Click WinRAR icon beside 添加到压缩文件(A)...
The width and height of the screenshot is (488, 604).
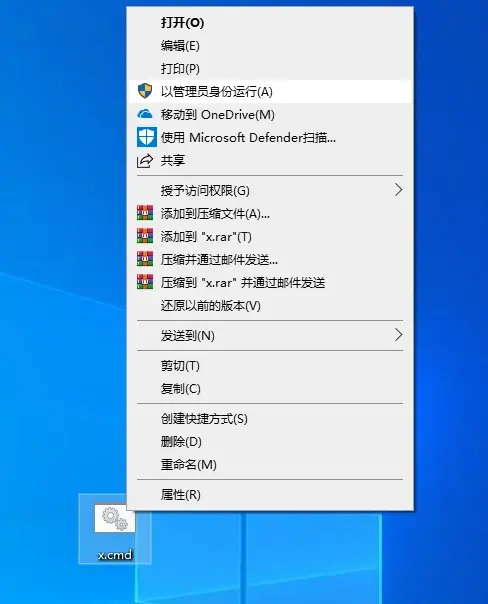coord(145,213)
